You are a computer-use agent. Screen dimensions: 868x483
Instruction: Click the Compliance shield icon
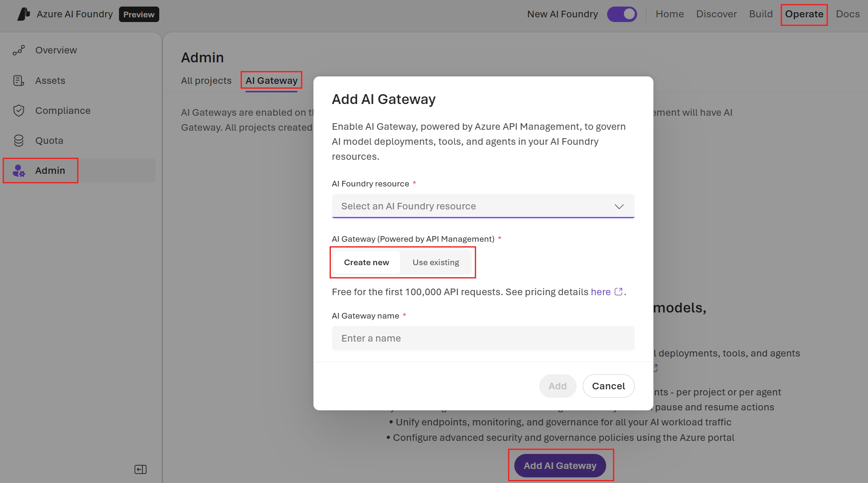pyautogui.click(x=18, y=110)
